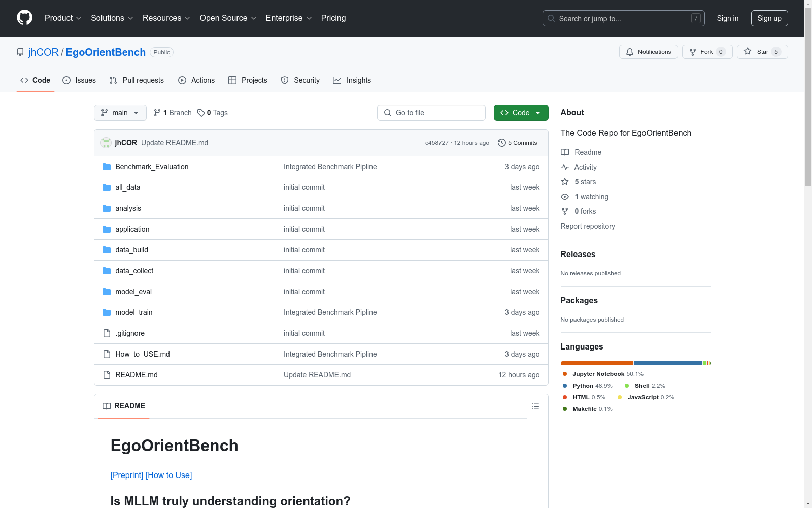Click the analysis folder icon

107,208
